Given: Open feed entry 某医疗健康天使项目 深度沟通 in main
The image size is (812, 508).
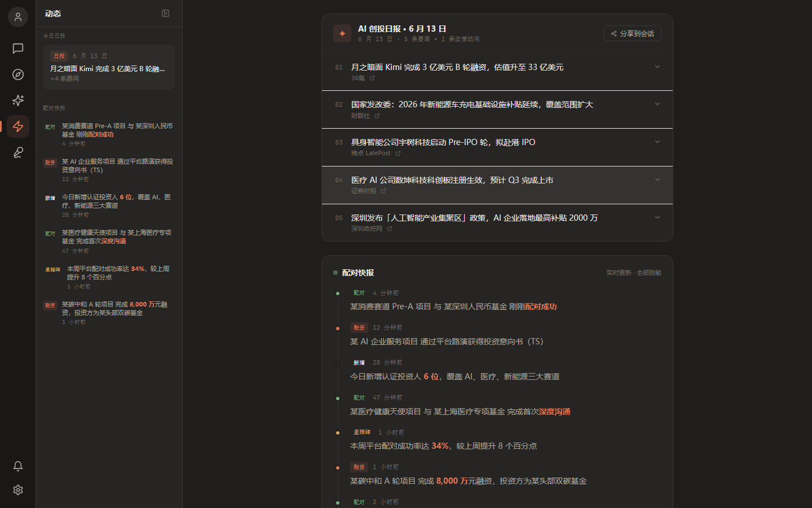Looking at the screenshot, I should click(460, 411).
